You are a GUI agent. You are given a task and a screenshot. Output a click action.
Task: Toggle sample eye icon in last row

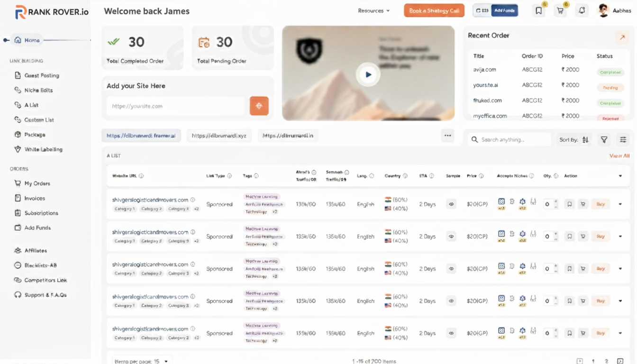point(451,333)
